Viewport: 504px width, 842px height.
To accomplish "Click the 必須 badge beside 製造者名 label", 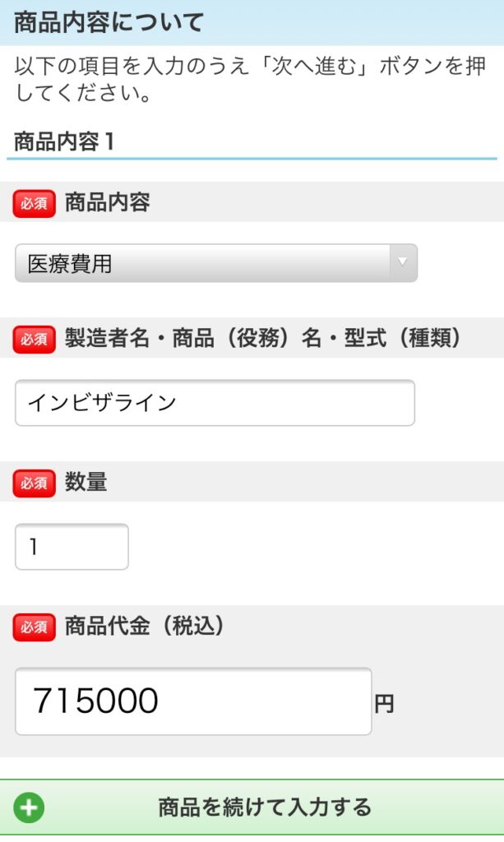I will click(x=34, y=339).
